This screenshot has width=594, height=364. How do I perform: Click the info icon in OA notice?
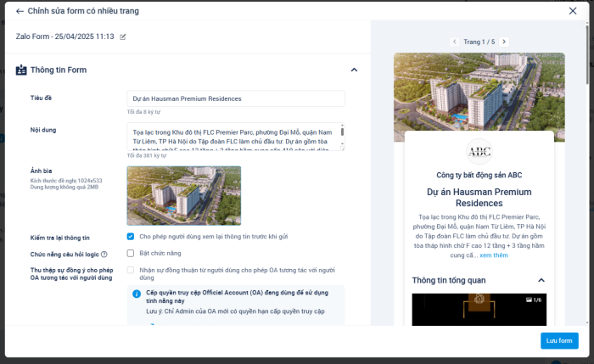[x=137, y=294]
